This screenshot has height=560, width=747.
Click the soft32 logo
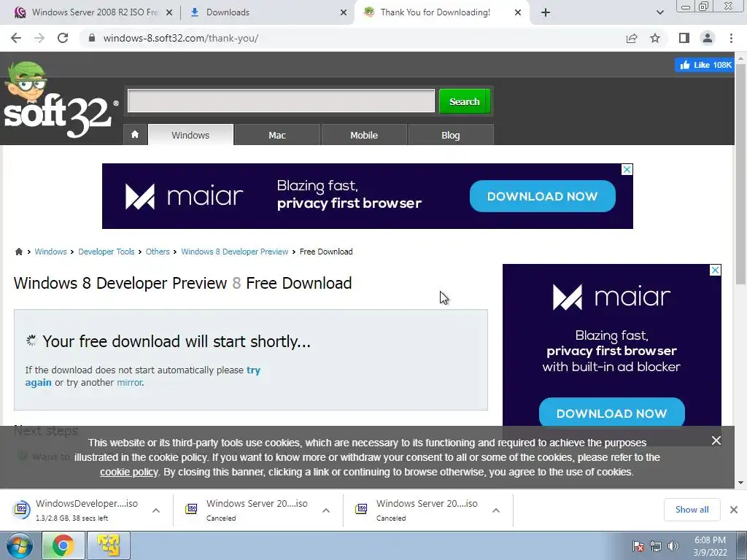[x=60, y=100]
